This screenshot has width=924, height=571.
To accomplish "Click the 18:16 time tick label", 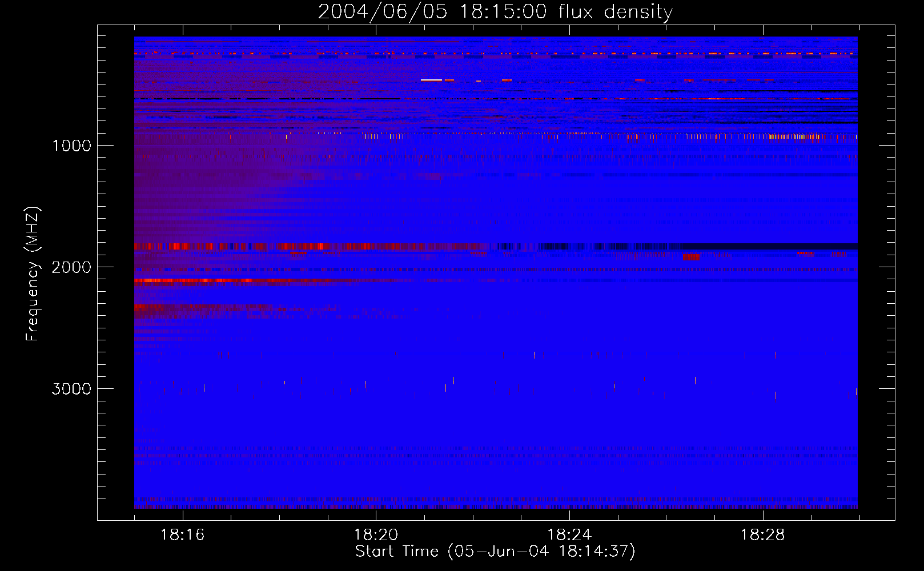I will (183, 535).
